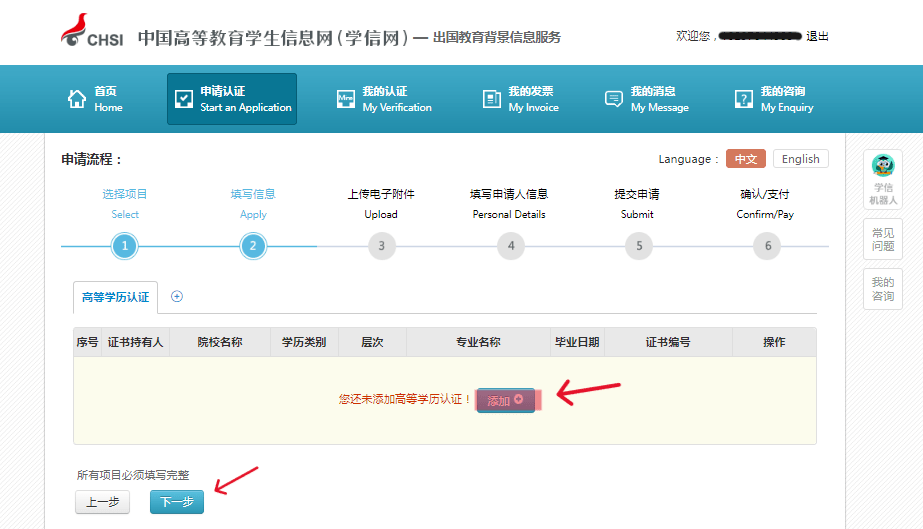
Task: Click the 退出 logout link
Action: (x=817, y=37)
